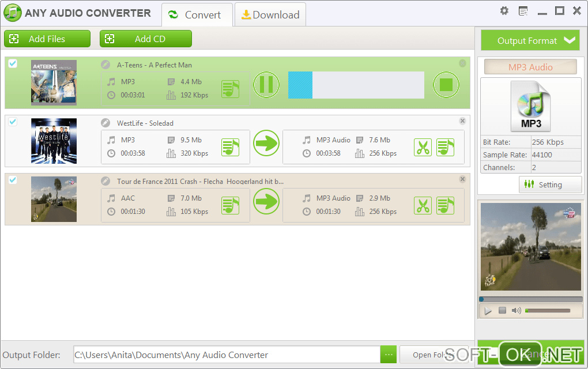588x369 pixels.
Task: Open the menu icon beside the gear
Action: (x=523, y=11)
